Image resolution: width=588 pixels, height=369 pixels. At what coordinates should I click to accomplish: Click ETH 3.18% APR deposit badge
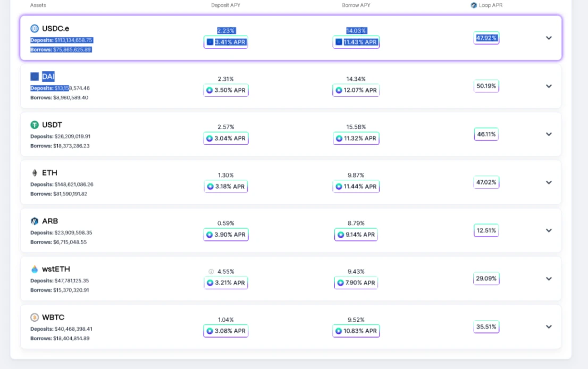226,187
